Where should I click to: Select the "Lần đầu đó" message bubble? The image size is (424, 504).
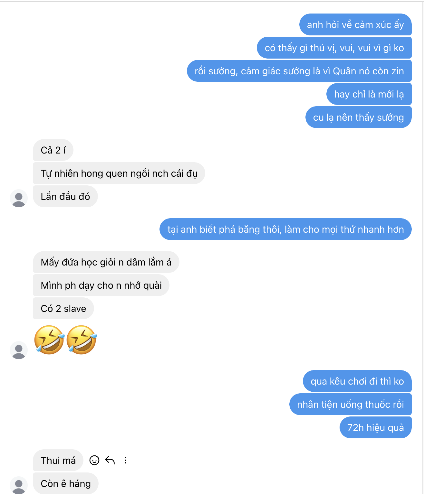[65, 196]
